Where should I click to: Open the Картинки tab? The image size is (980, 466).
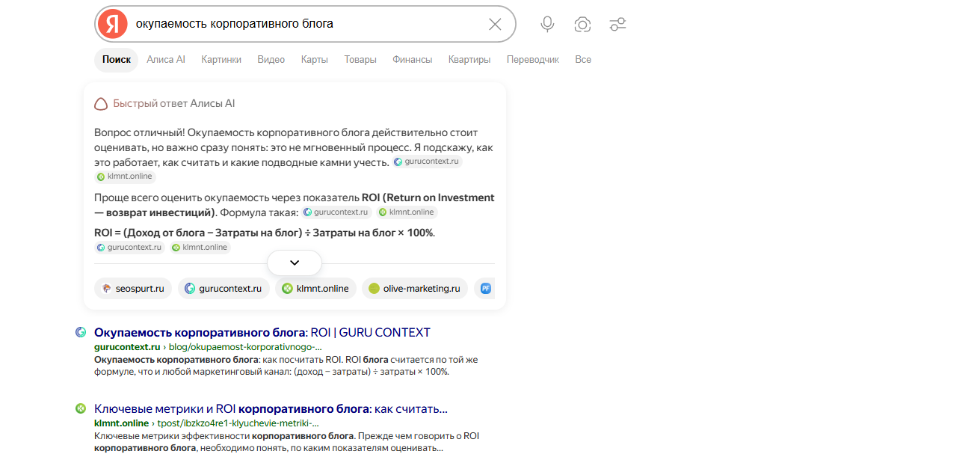(x=221, y=60)
